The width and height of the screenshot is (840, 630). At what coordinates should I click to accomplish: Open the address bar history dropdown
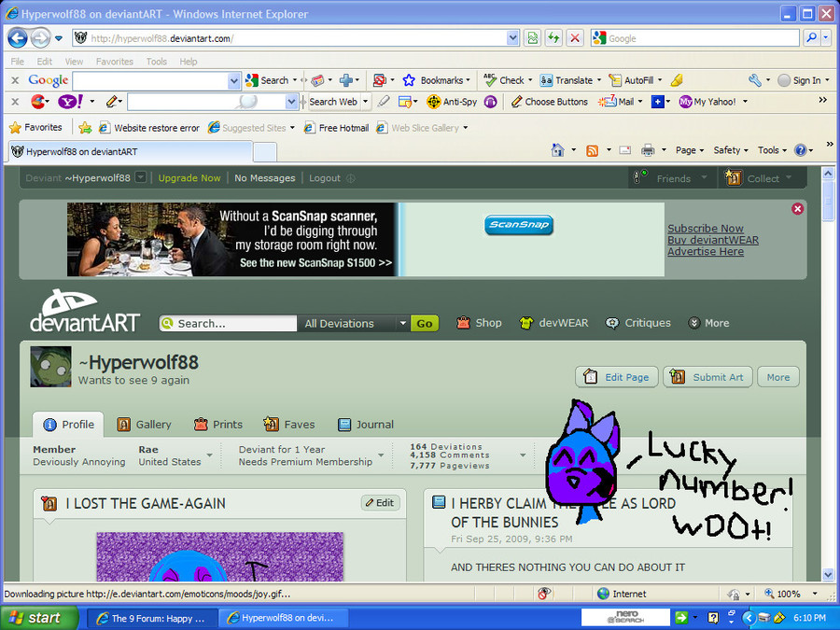pos(512,38)
